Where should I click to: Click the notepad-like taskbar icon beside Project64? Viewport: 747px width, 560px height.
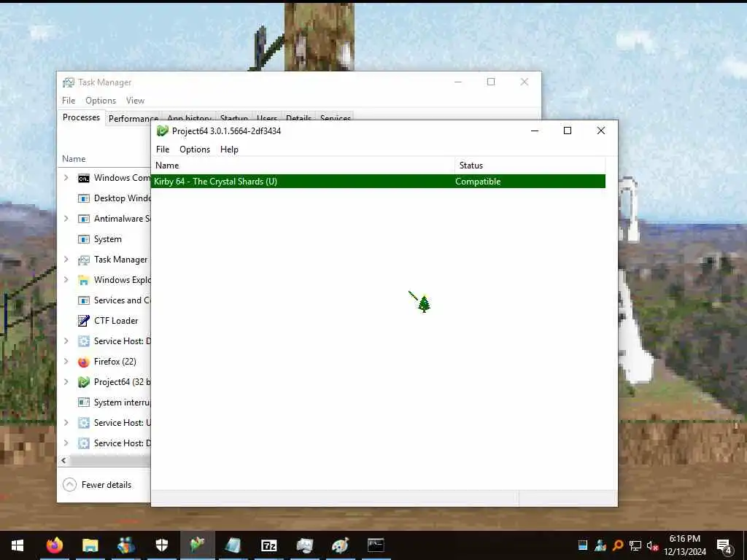(x=233, y=545)
